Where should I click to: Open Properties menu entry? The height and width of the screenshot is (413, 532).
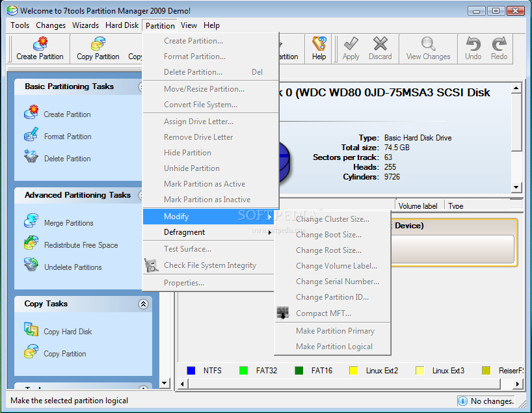coord(208,283)
